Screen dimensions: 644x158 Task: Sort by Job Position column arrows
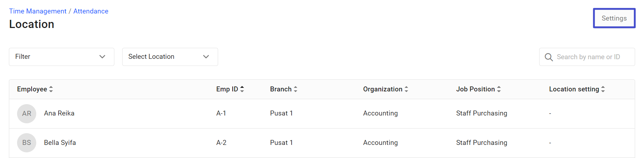[499, 89]
